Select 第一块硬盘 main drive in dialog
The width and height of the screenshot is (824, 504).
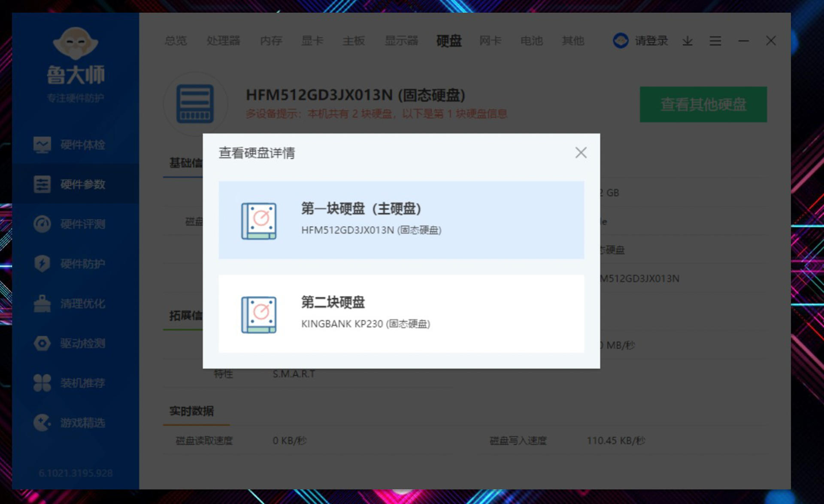click(x=401, y=220)
